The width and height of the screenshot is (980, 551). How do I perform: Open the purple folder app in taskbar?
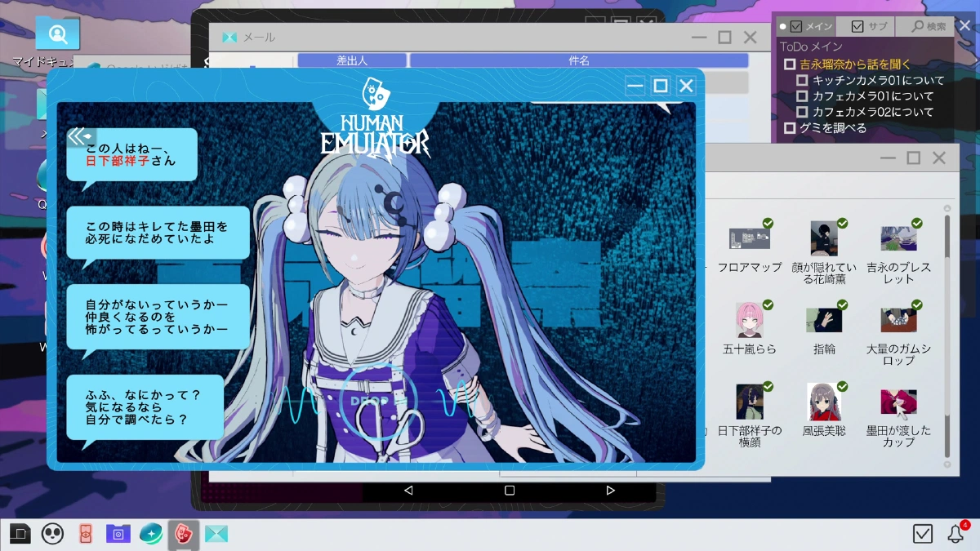pos(118,534)
